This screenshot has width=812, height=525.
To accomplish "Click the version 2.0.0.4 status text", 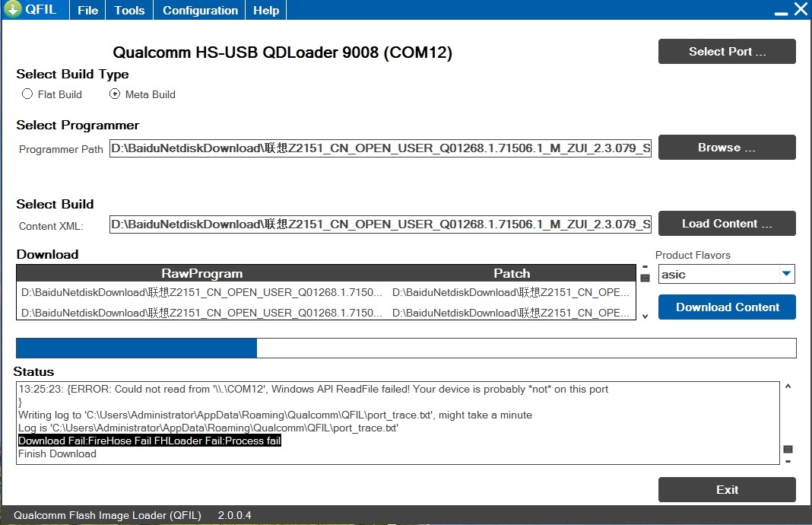I will [235, 515].
